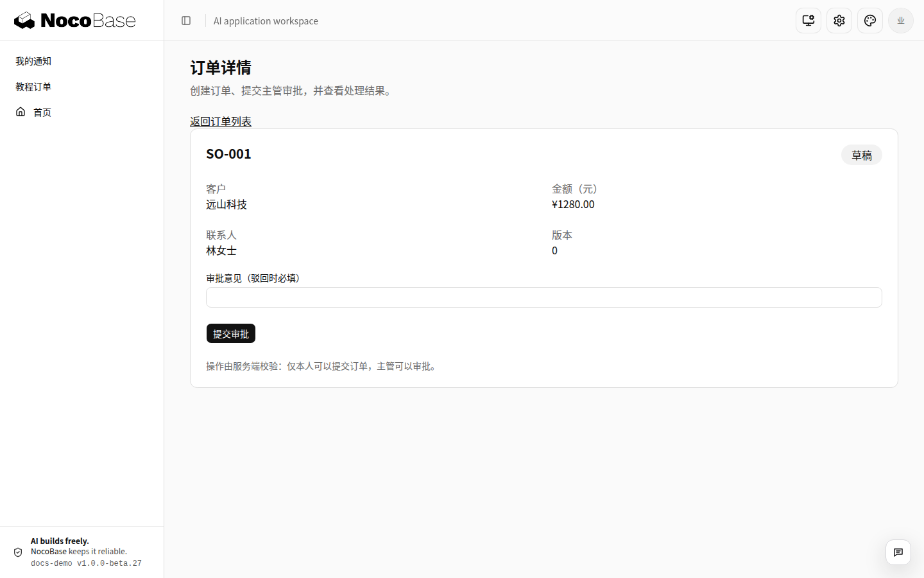Select the order number SO-001
Viewport: 924px width, 578px height.
(228, 154)
